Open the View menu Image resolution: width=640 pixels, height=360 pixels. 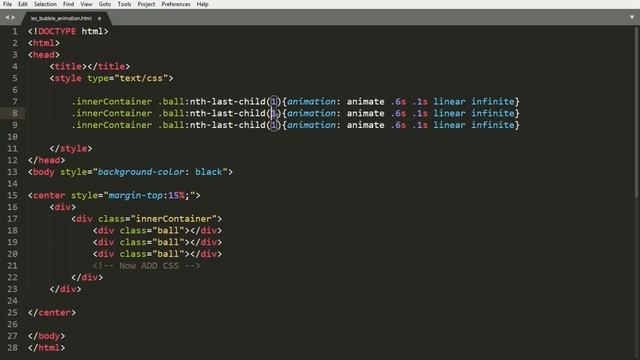(x=86, y=4)
